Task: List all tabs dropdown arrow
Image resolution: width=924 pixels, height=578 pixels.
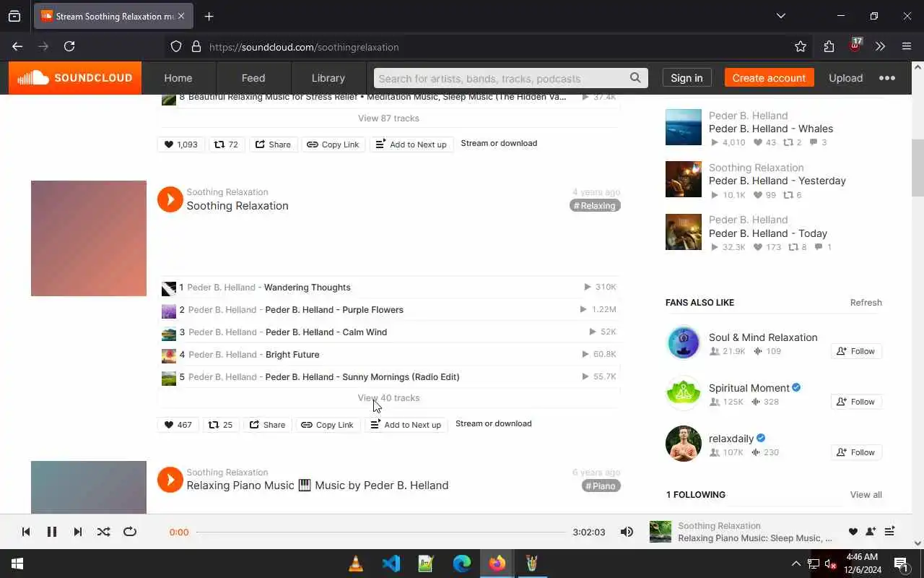Action: coord(780,16)
